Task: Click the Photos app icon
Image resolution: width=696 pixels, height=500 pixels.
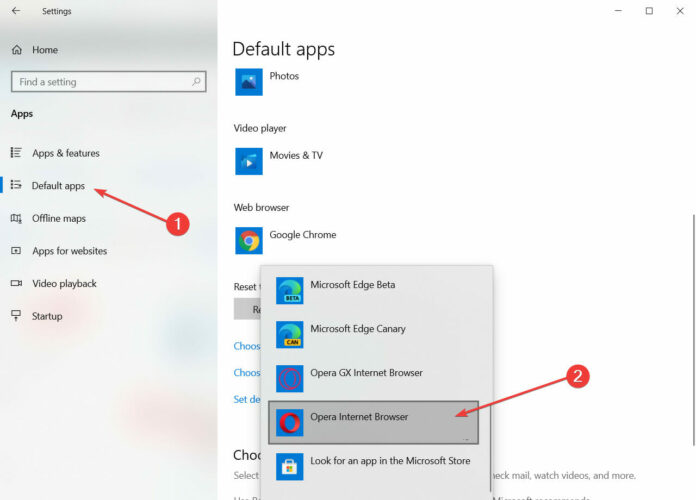Action: tap(249, 82)
